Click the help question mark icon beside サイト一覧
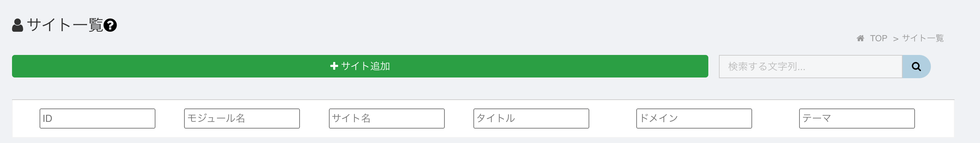Image resolution: width=980 pixels, height=143 pixels. (x=110, y=25)
